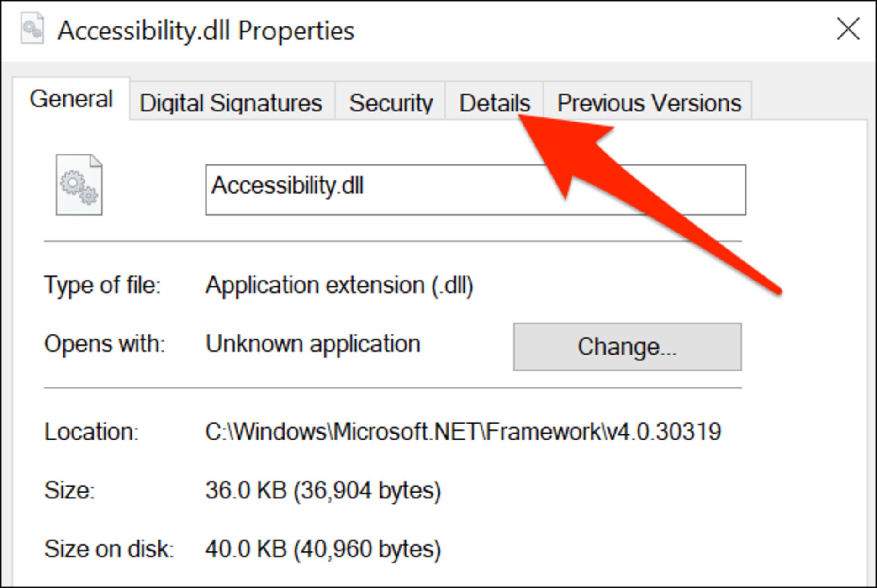877x588 pixels.
Task: Close the Accessibility.dll Properties dialog
Action: pos(849,28)
